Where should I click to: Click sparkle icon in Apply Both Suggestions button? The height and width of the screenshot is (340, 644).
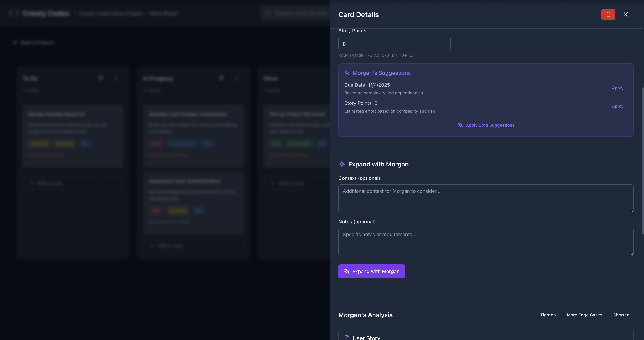coord(460,125)
